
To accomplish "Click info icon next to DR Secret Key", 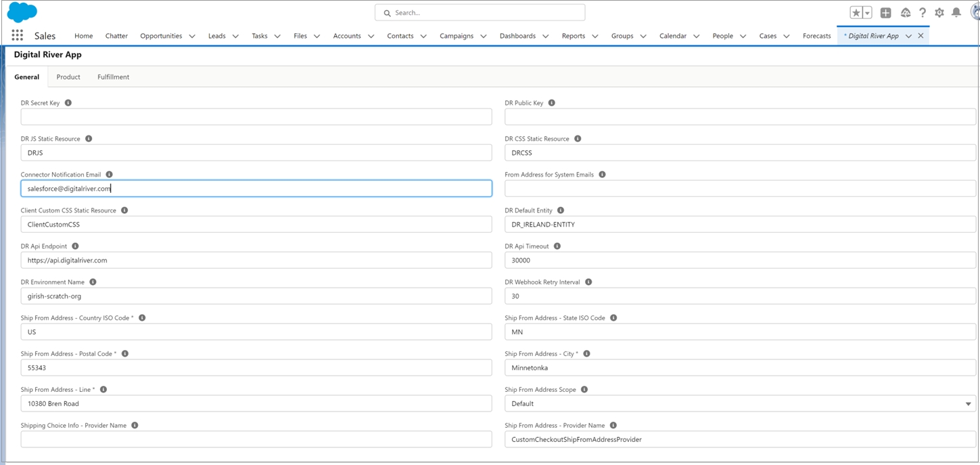I will [x=68, y=103].
